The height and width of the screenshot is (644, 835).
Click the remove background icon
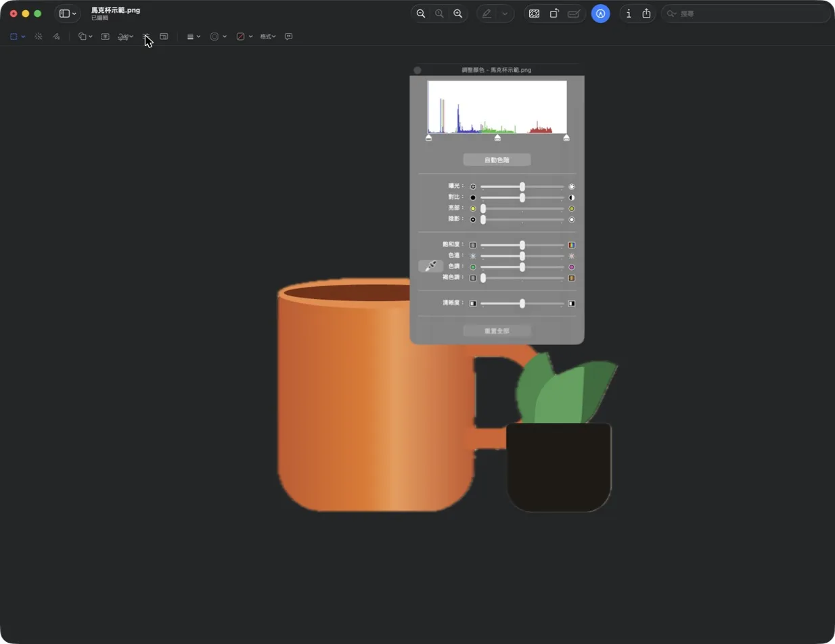(x=535, y=14)
